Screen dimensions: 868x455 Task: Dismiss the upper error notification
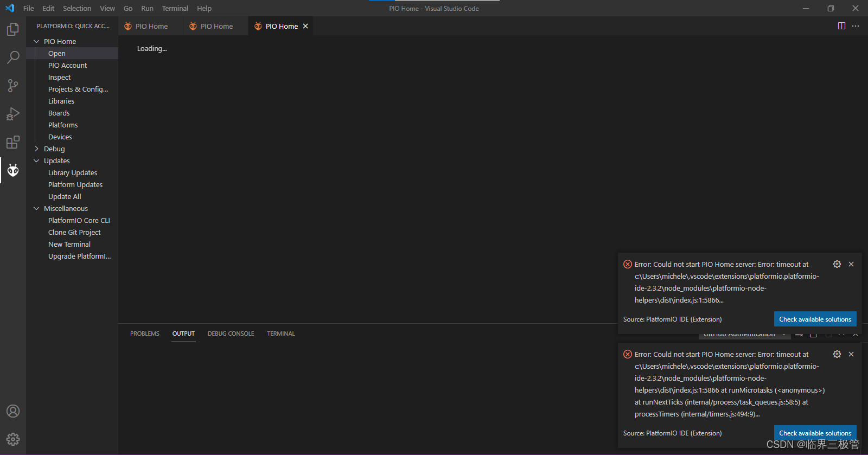point(851,264)
